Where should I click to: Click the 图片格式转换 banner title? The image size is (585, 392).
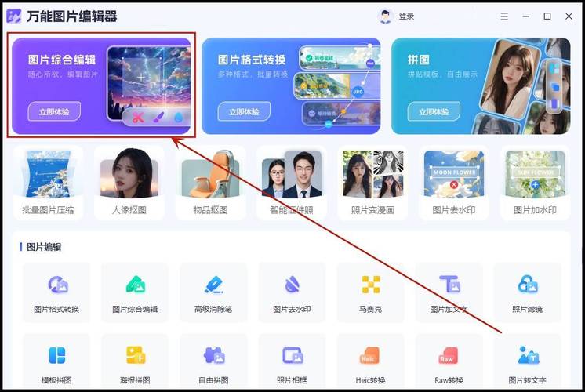252,60
